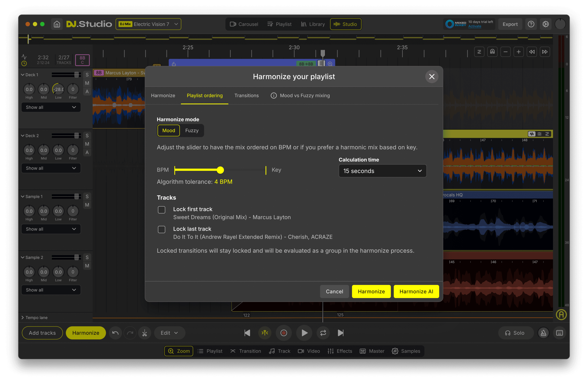Click the scissors split tool icon

144,333
